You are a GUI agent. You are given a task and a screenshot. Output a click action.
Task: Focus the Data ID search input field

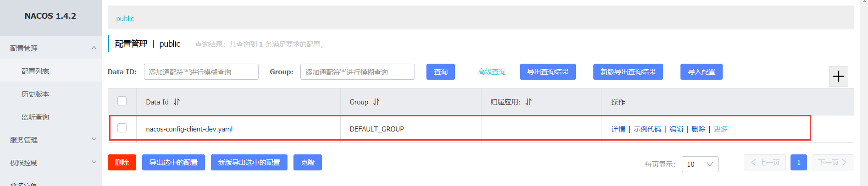(201, 72)
